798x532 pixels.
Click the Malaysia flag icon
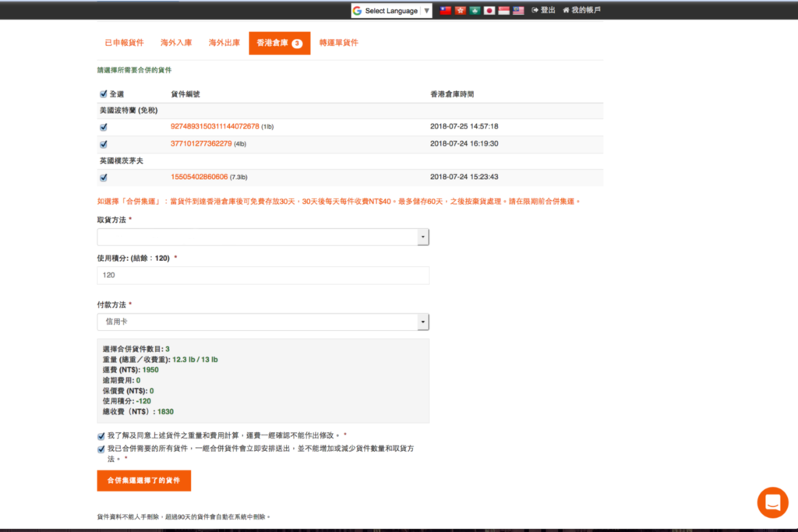click(x=518, y=10)
